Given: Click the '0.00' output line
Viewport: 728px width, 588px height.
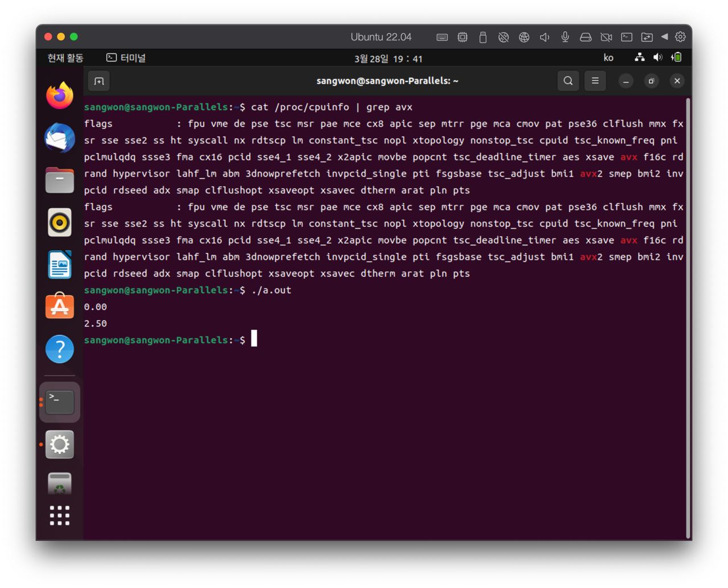Looking at the screenshot, I should (x=96, y=307).
